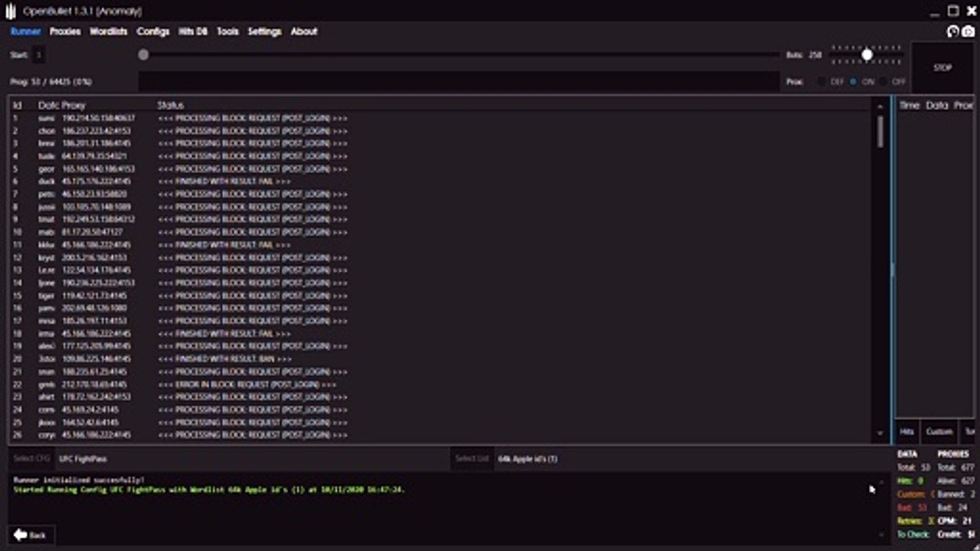The height and width of the screenshot is (551, 980).
Task: Click the Time column header in hits panel
Action: [909, 105]
